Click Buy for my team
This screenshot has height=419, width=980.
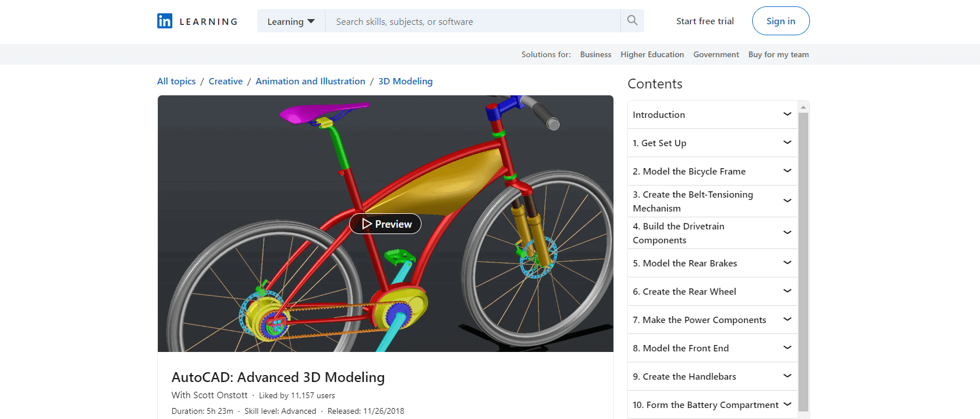click(778, 54)
